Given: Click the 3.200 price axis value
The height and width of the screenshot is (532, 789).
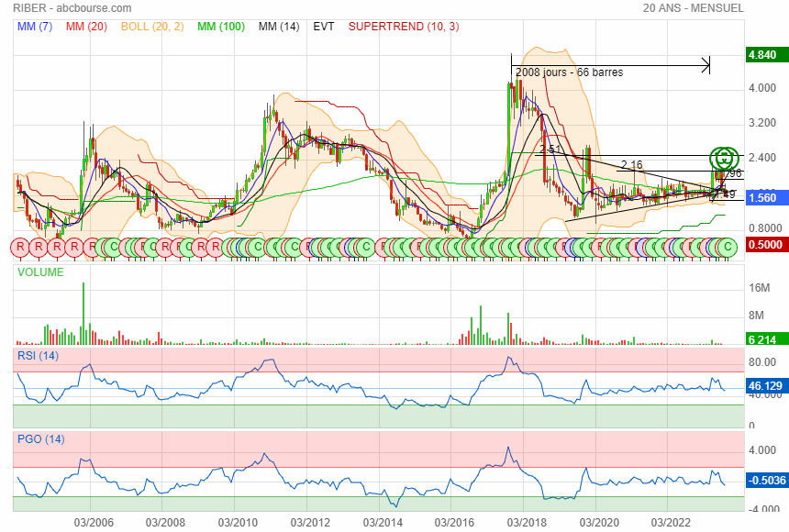Looking at the screenshot, I should [762, 123].
